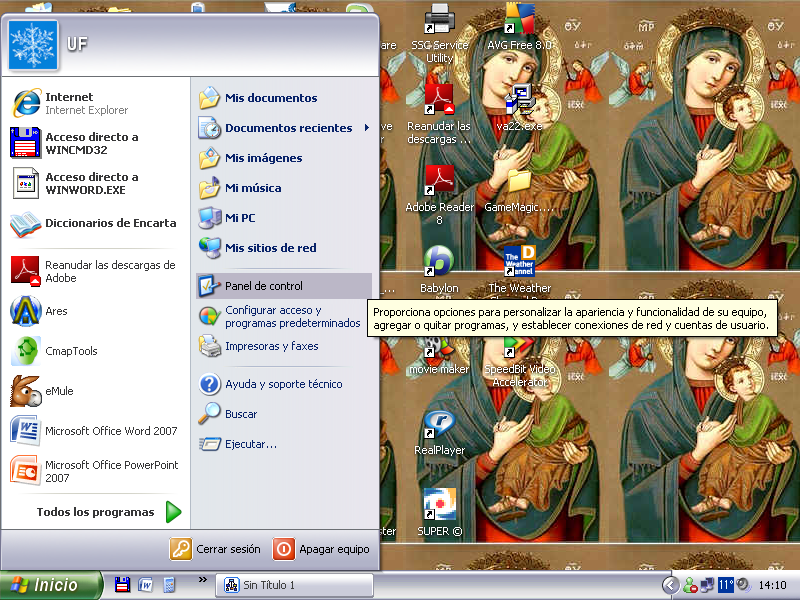Launch eMule from the pinned programs
This screenshot has width=800, height=600.
click(58, 391)
